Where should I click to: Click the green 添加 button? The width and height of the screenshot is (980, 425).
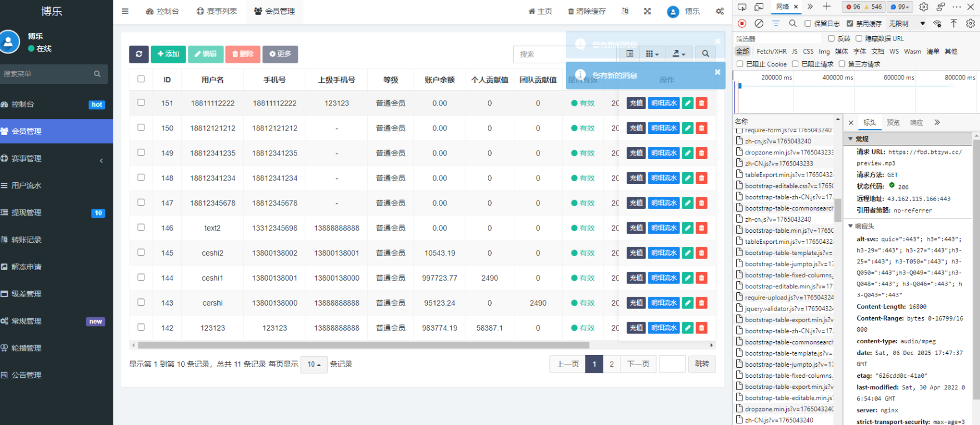[168, 54]
